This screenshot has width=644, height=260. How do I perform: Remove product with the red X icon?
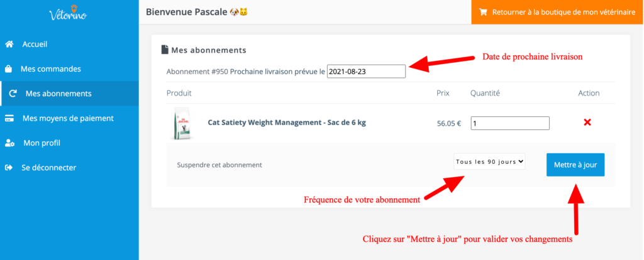587,122
